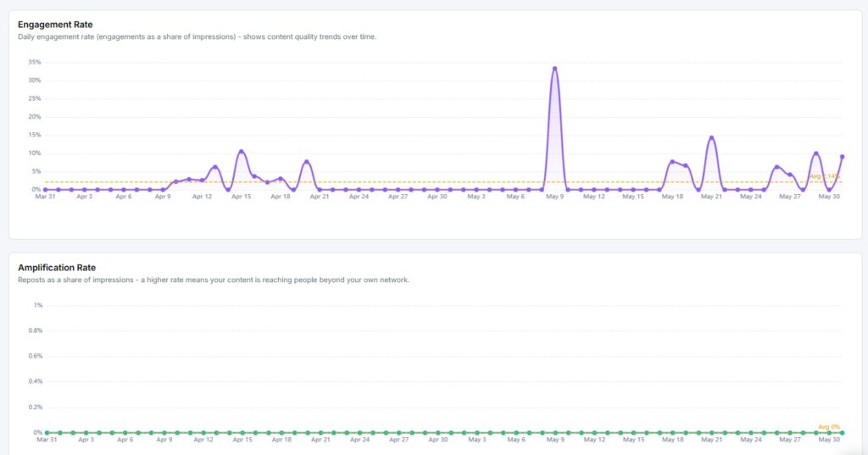Viewport: 868px width, 455px height.
Task: Click the Apr 15 x-axis label in Engagement Rate
Action: pyautogui.click(x=242, y=197)
